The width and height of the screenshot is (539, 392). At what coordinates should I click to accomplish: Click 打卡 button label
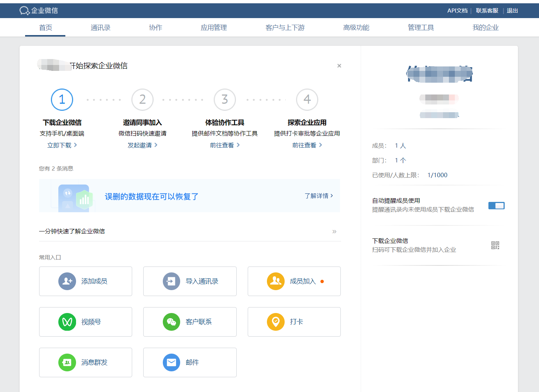[x=296, y=322]
